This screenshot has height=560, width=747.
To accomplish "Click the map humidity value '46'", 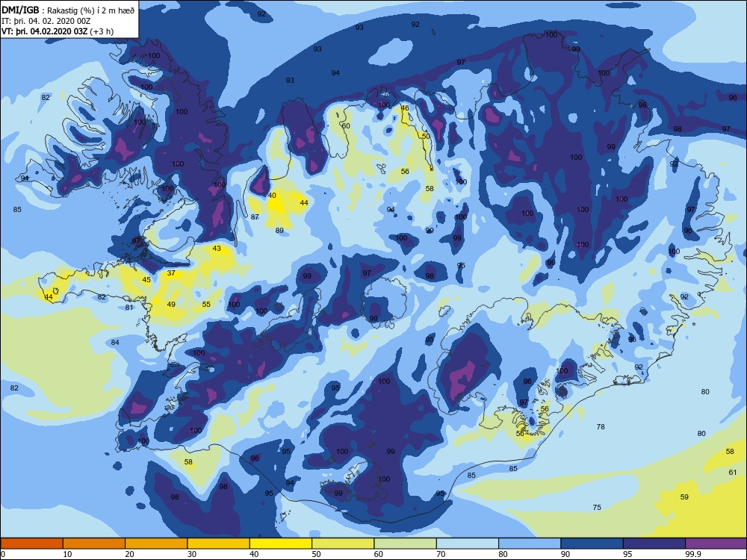I will click(404, 108).
